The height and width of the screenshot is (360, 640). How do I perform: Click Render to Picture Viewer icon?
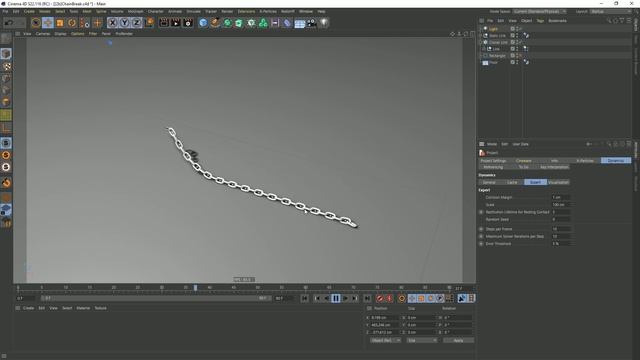point(176,23)
